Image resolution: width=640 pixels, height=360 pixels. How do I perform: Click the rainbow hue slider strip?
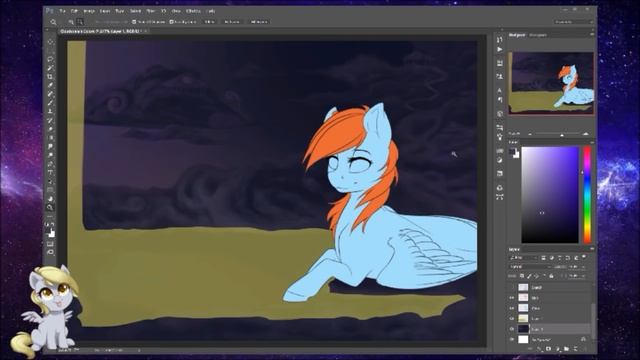pyautogui.click(x=587, y=195)
